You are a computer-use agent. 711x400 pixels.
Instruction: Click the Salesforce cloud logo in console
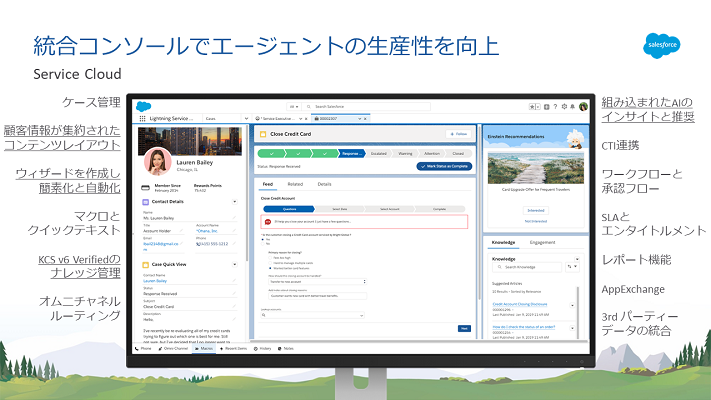(x=144, y=107)
